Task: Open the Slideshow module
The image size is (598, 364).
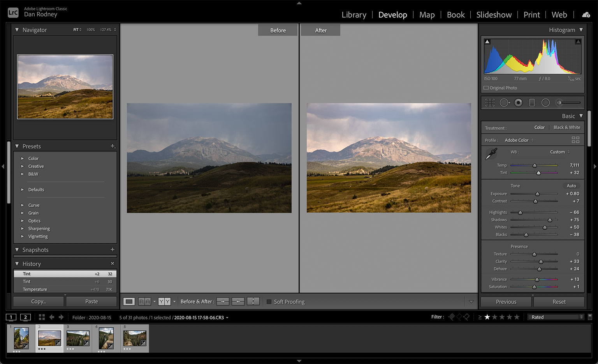Action: click(494, 15)
